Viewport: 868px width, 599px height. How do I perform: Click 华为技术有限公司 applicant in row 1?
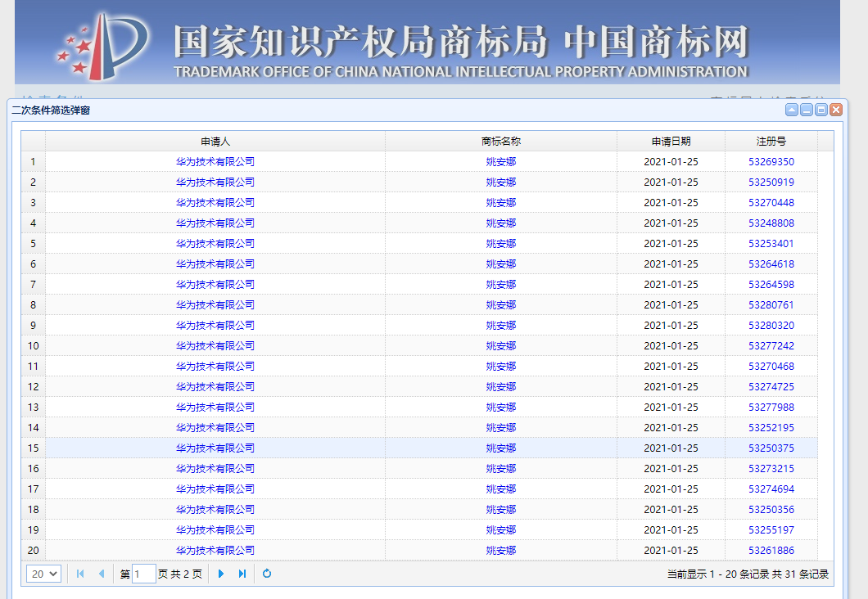tap(215, 161)
